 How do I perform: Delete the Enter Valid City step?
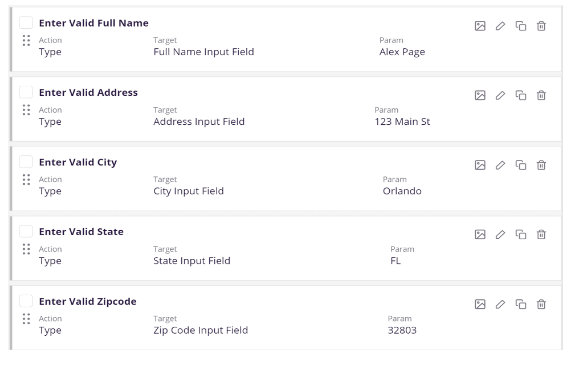(541, 165)
